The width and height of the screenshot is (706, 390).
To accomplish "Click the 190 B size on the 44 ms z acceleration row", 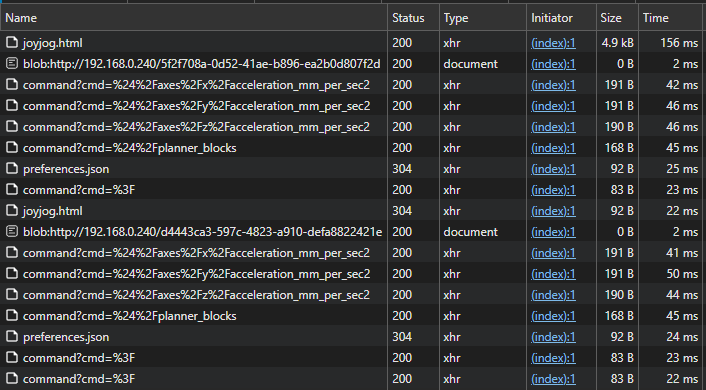I will (x=619, y=295).
